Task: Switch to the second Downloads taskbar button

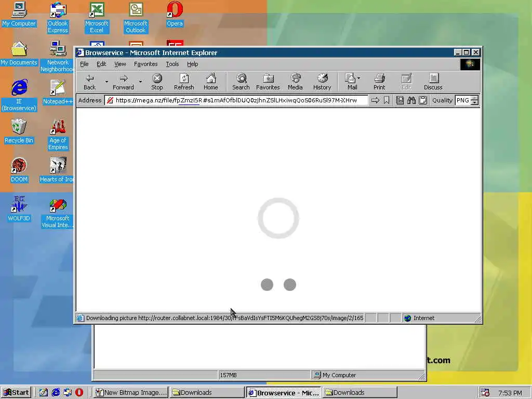Action: click(x=360, y=393)
